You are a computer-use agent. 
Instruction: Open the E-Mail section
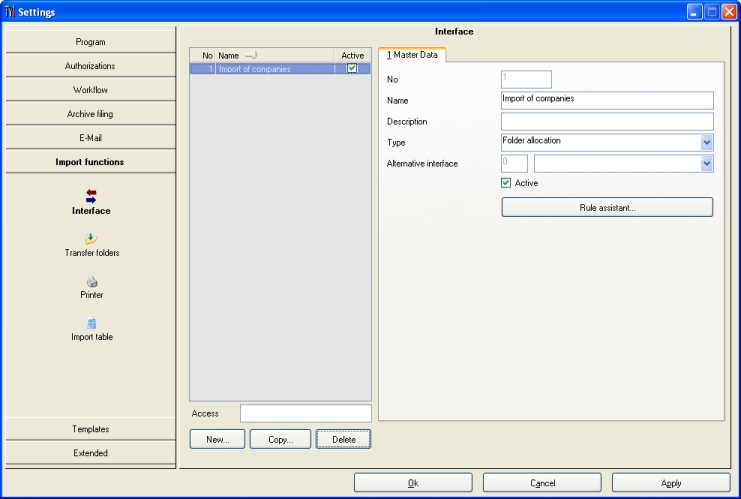pos(90,138)
